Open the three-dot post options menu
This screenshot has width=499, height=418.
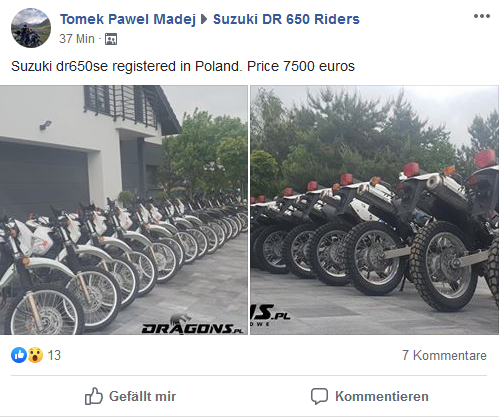(x=482, y=16)
